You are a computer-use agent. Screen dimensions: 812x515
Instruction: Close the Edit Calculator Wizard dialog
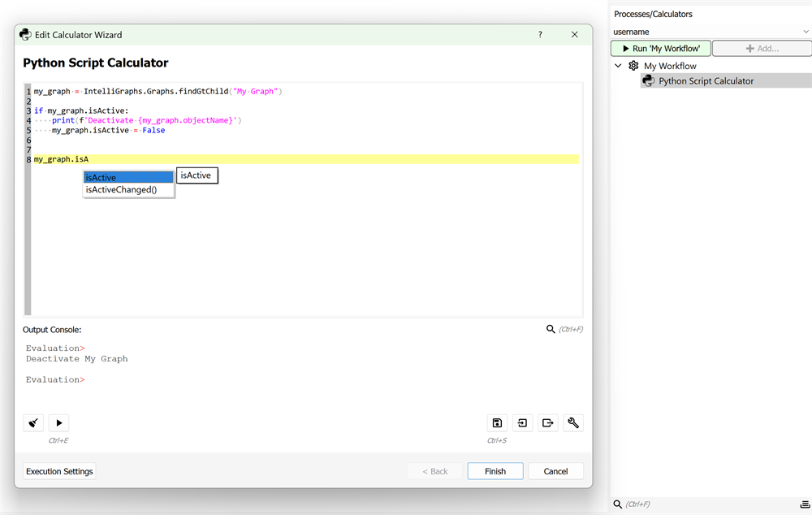(x=574, y=35)
